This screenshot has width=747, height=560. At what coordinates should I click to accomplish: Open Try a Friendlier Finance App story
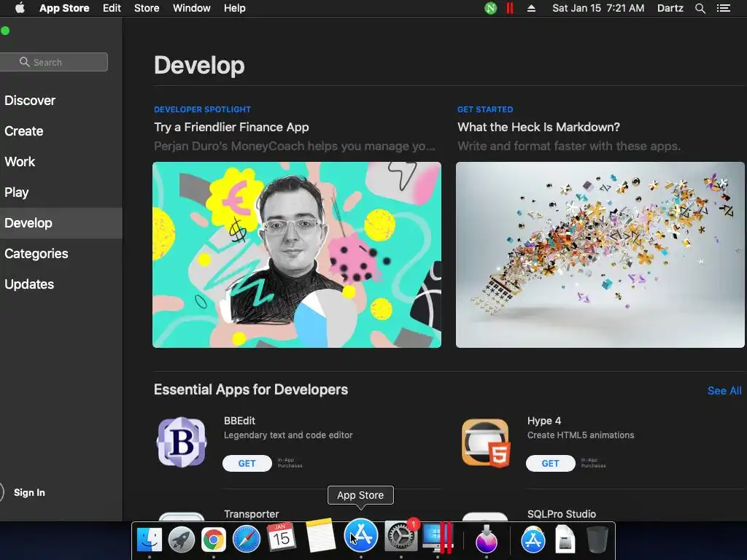tap(231, 127)
